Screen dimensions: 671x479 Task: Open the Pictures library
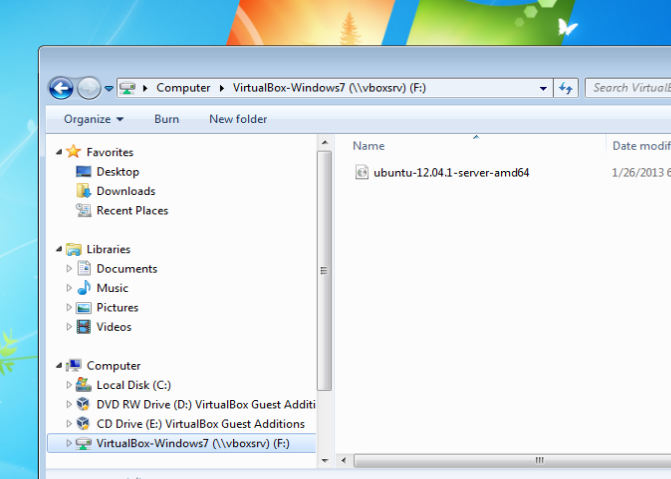[117, 307]
